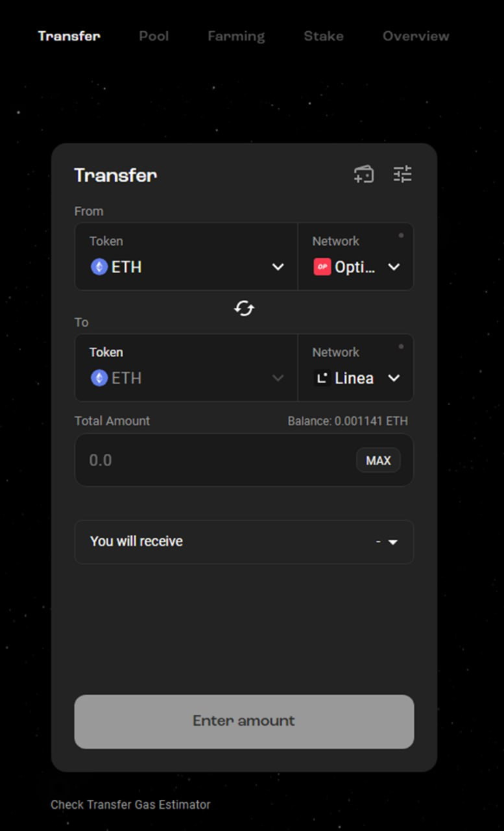The image size is (504, 831).
Task: Swap From and To networks
Action: (x=244, y=308)
